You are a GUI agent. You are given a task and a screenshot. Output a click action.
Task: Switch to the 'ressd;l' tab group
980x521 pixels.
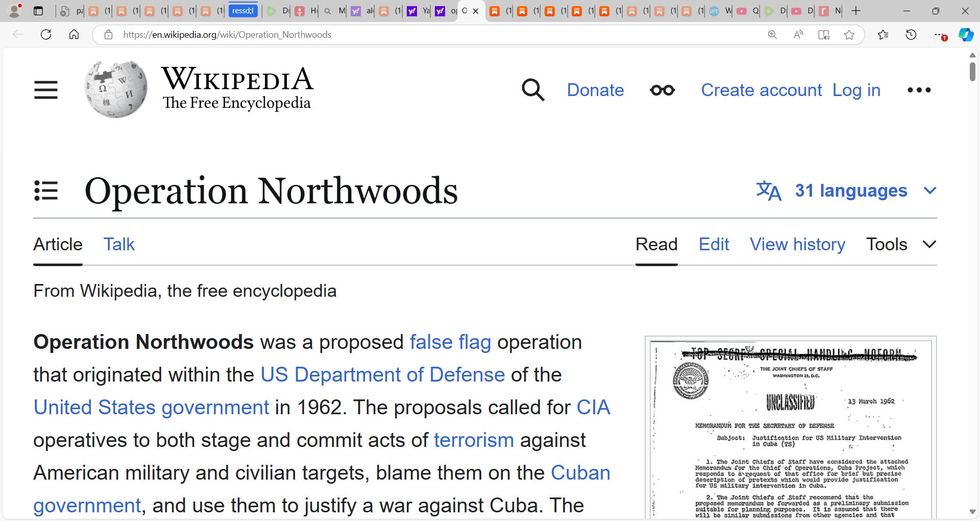(243, 11)
